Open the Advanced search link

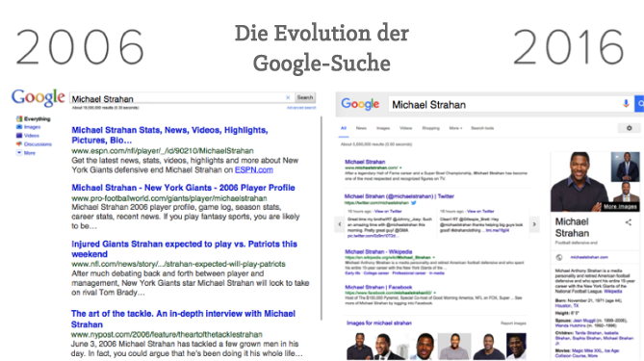coord(301,108)
